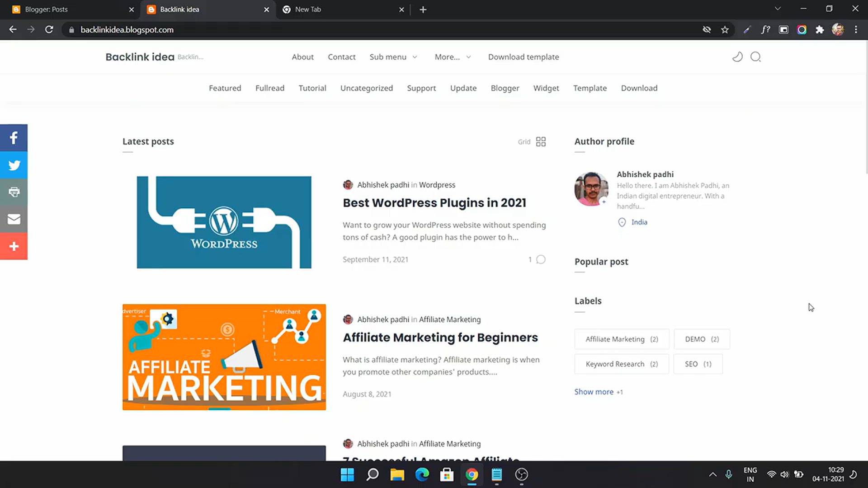Image resolution: width=868 pixels, height=488 pixels.
Task: Open the Contact menu item
Action: click(x=341, y=57)
